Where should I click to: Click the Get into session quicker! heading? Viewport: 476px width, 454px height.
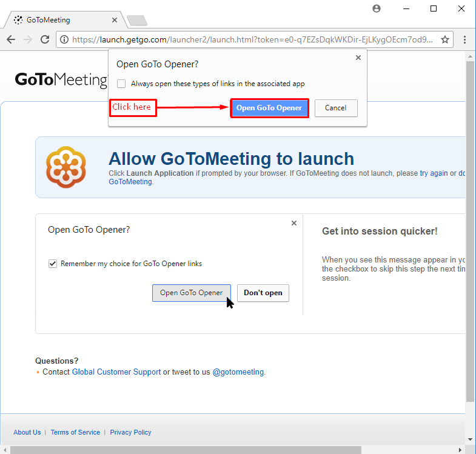click(380, 232)
